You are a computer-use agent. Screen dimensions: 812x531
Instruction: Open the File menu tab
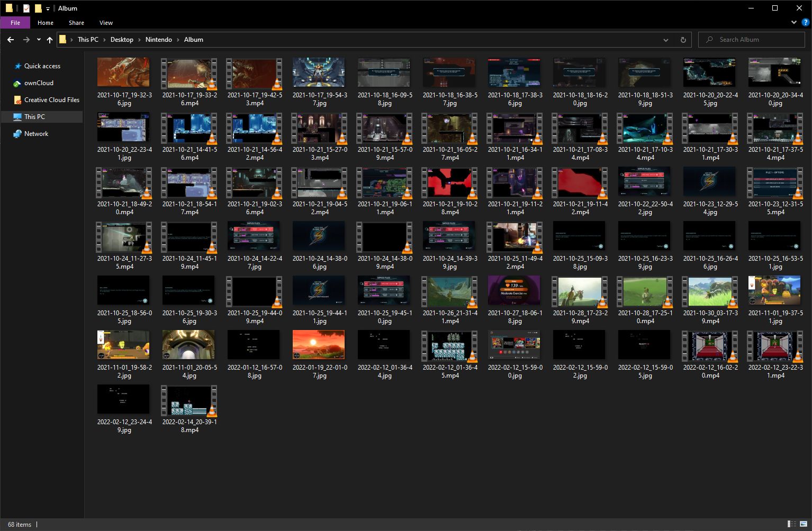click(x=15, y=23)
